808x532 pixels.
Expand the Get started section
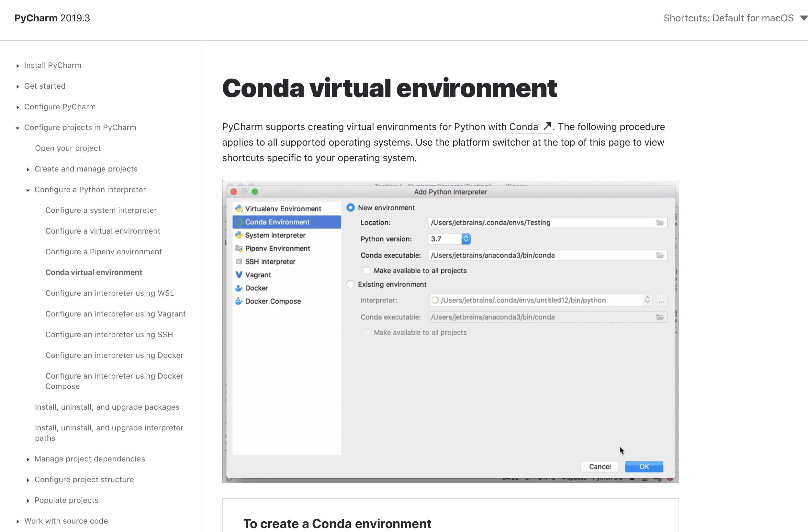pos(18,86)
